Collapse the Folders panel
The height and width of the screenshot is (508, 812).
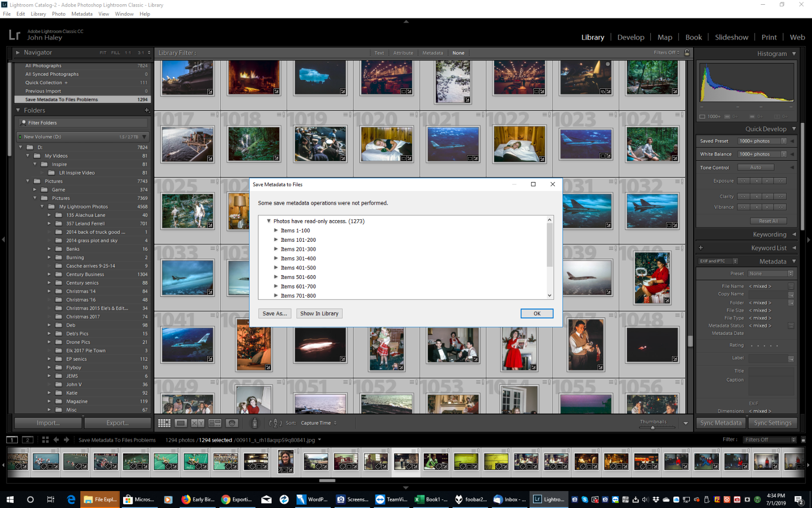(x=18, y=110)
